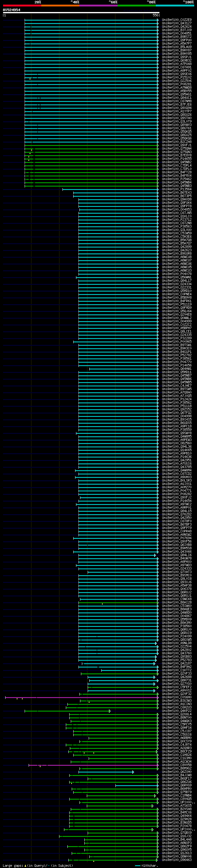Select hit UniRef100_C5PCY5
Image resolution: width=197 pixels, height=868 pixels.
coord(176,724)
